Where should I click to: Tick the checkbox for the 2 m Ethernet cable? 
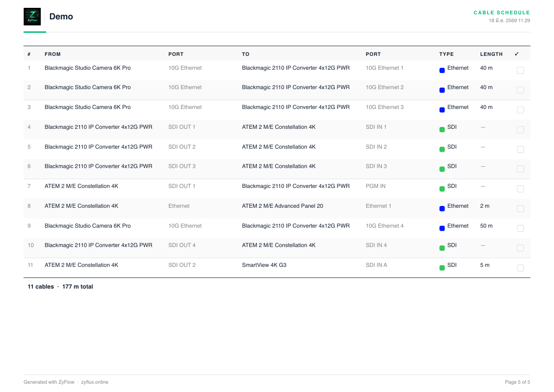[x=520, y=209]
